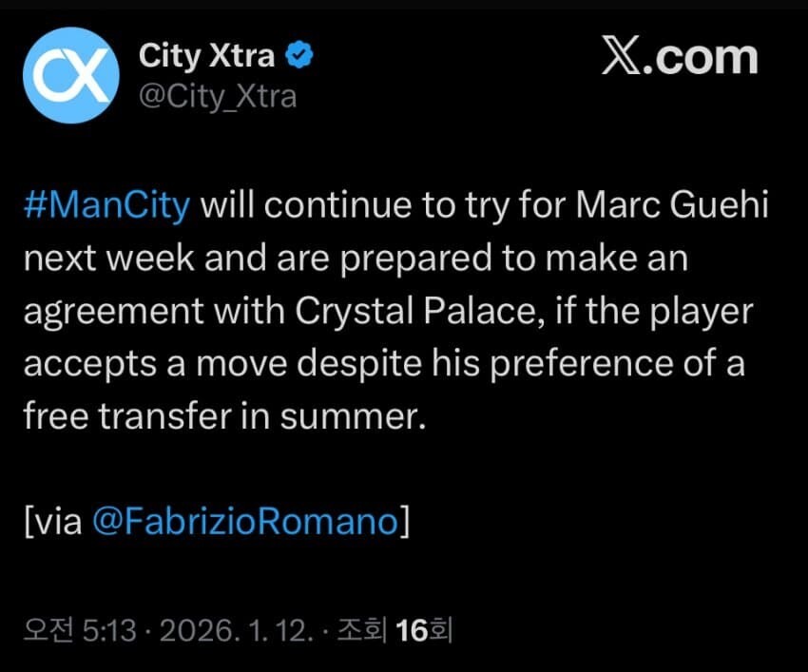Viewport: 808px width, 672px height.
Task: Open the @FabrizioRomano mention
Action: [x=245, y=521]
